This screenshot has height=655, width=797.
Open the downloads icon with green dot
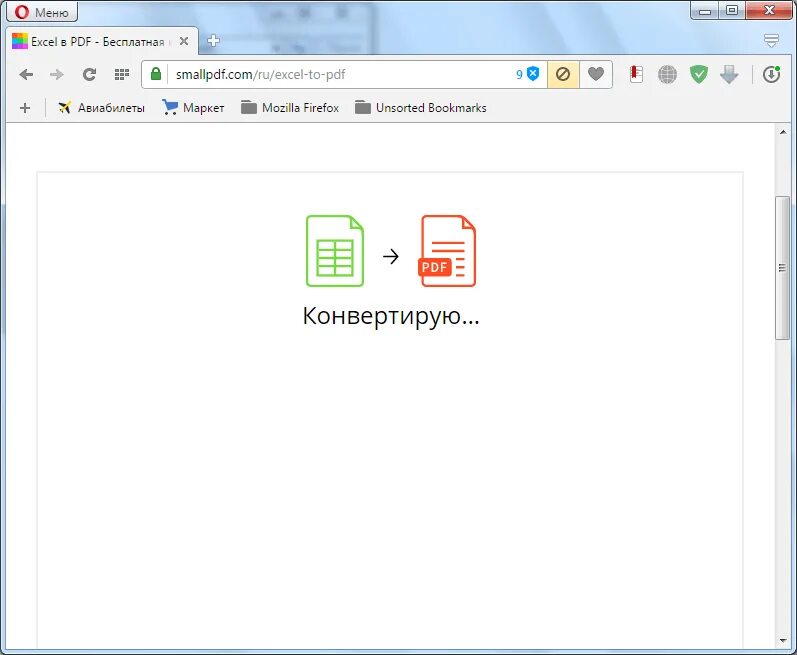(771, 75)
